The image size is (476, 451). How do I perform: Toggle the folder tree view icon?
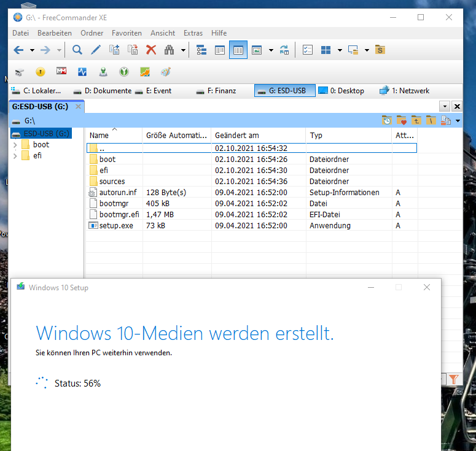(201, 50)
